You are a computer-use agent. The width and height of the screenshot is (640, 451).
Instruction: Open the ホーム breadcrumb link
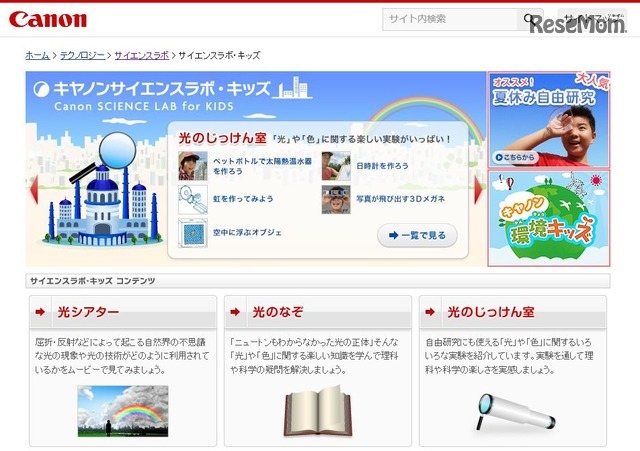(37, 56)
